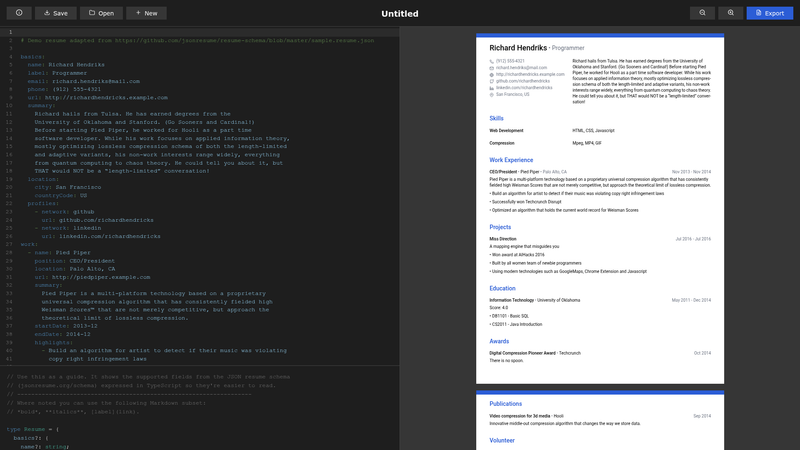Click 'startDate: 2013-12' editor line
This screenshot has height=450, width=800.
(x=66, y=326)
